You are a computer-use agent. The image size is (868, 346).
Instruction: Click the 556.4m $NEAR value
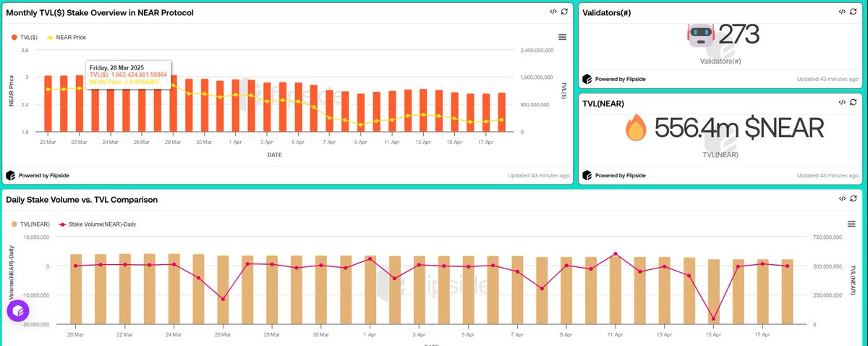tap(739, 129)
